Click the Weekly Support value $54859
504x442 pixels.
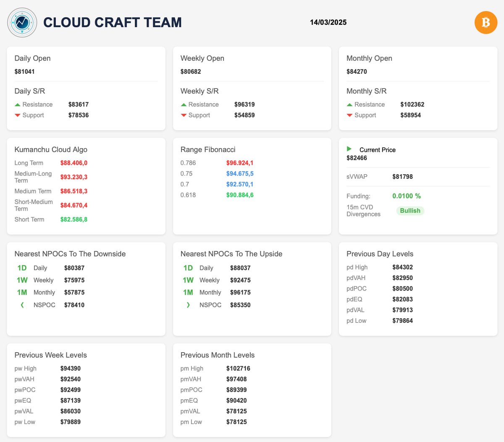[244, 115]
